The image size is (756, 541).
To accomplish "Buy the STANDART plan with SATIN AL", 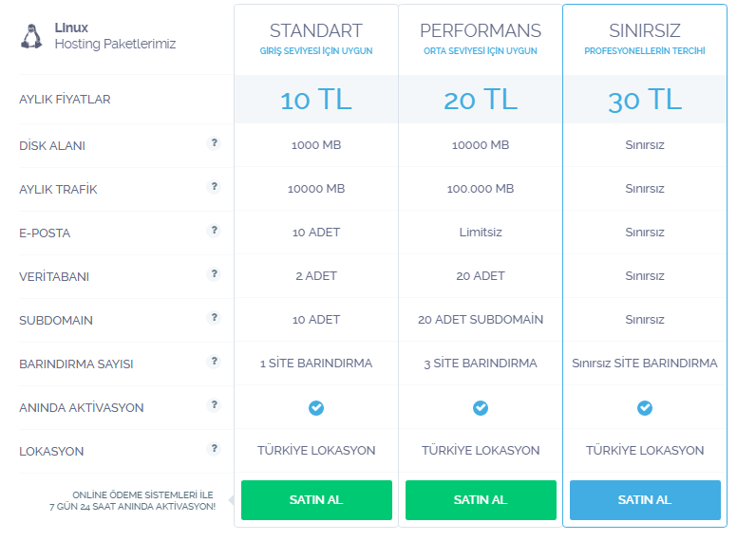I will pyautogui.click(x=316, y=500).
